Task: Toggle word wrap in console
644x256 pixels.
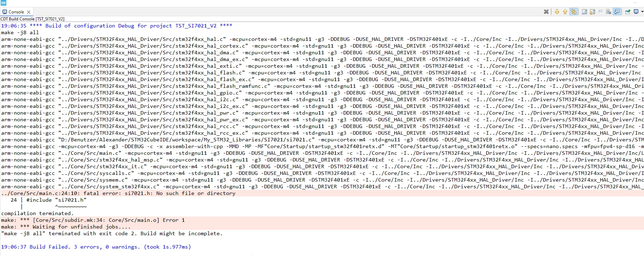Action: [601, 11]
